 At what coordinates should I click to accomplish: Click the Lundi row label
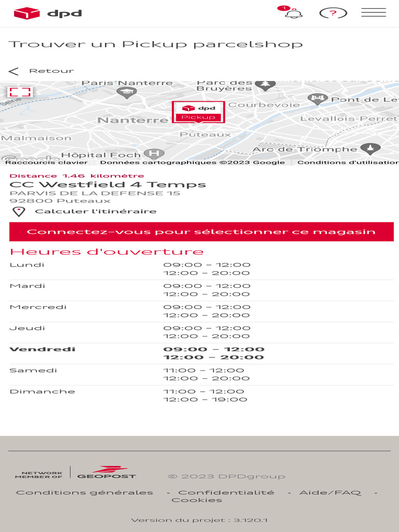tap(27, 264)
